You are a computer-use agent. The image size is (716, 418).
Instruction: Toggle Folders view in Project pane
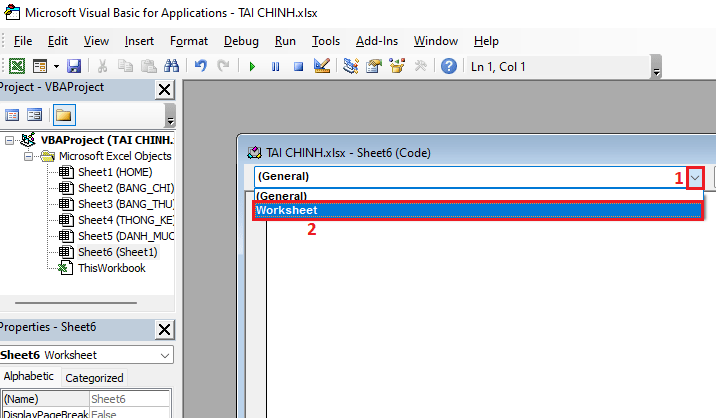point(64,115)
